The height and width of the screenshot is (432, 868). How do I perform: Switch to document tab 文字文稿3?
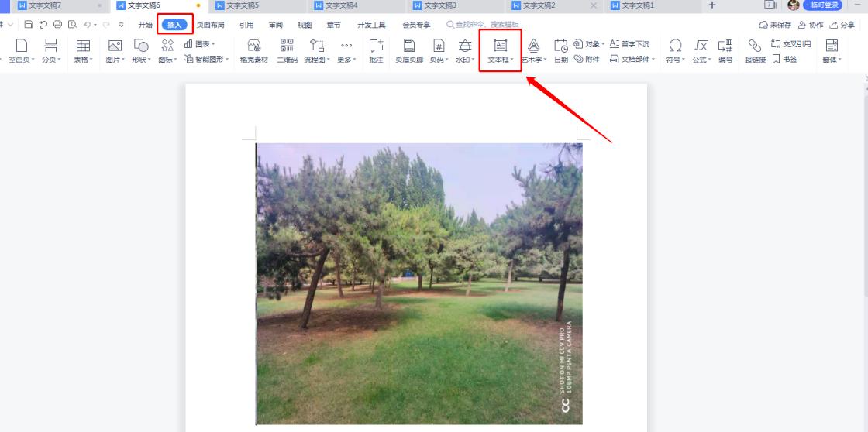coord(457,5)
